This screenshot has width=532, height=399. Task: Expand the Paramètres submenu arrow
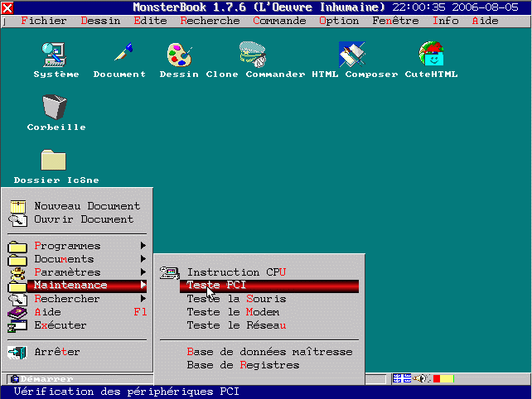click(143, 272)
